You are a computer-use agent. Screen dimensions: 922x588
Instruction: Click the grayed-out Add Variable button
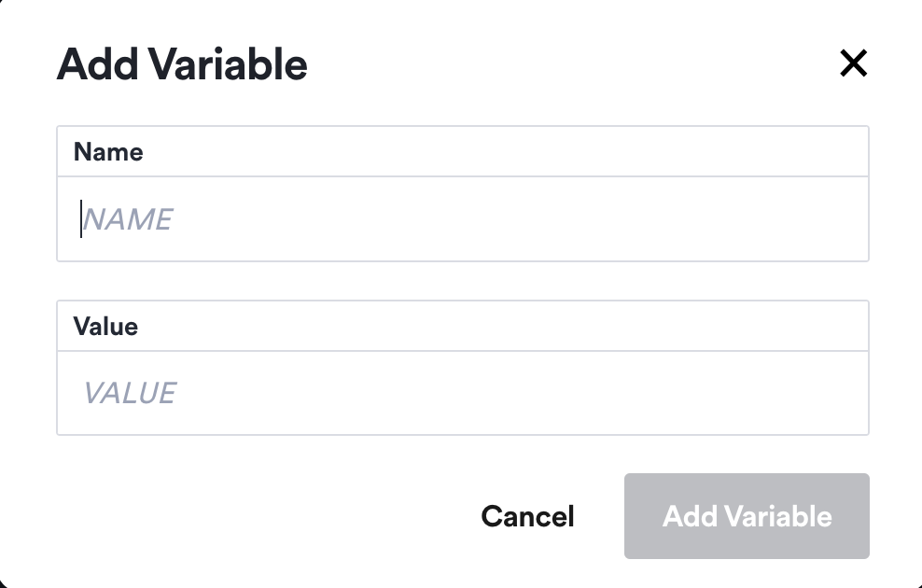point(746,516)
